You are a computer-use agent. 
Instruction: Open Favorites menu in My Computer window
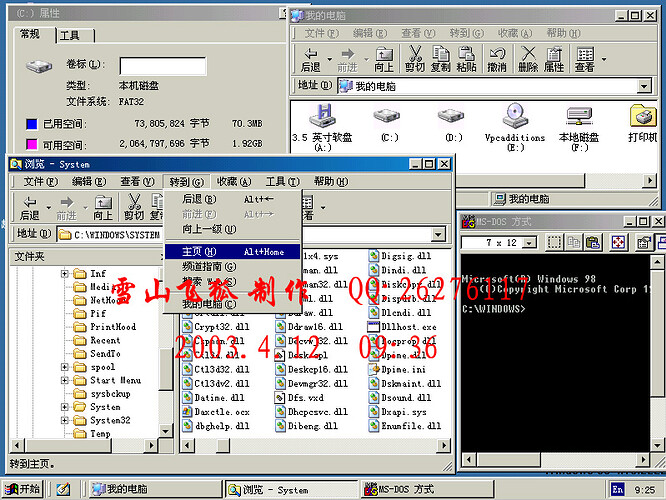(x=515, y=33)
